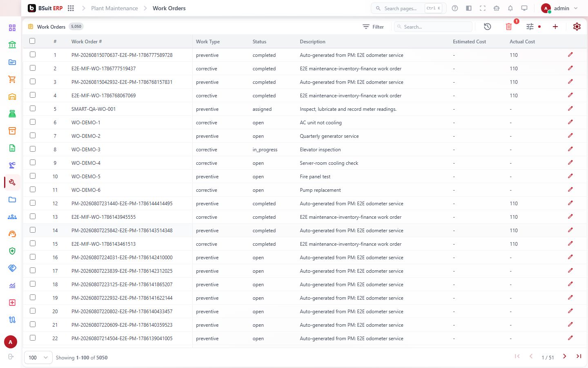Open the robotic arm manufacturing sidebar icon

click(12, 165)
